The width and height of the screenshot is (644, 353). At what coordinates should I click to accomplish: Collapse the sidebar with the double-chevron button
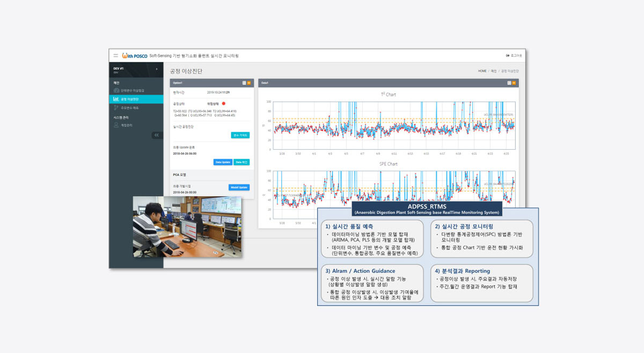pos(156,135)
